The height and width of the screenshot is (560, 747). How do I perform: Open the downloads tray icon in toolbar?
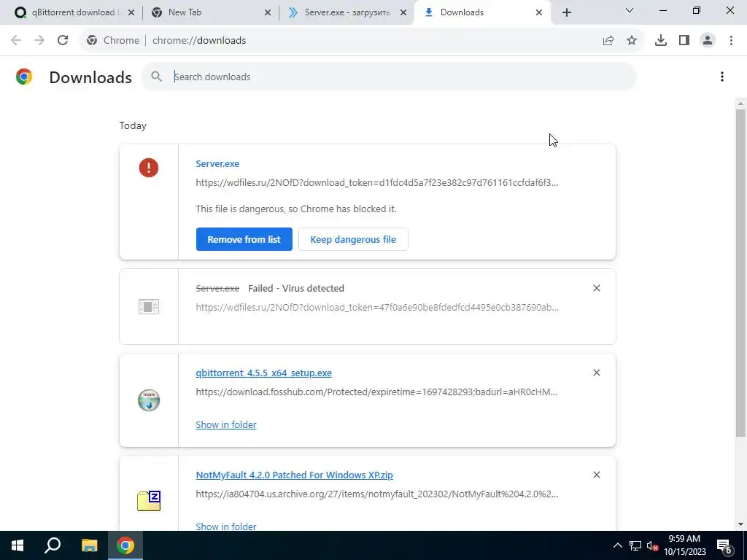click(x=661, y=41)
